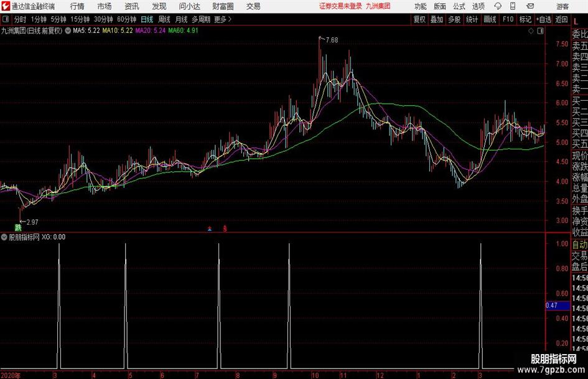Open the 行情 menu

coord(77,6)
